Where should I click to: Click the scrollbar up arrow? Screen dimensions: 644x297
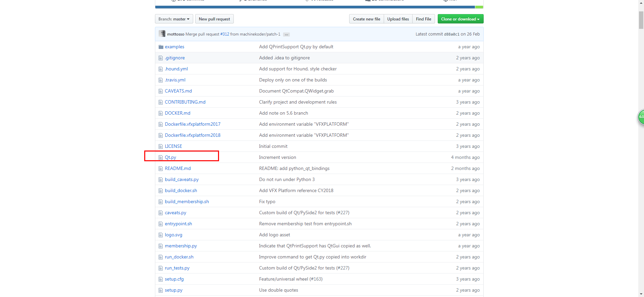point(641,3)
